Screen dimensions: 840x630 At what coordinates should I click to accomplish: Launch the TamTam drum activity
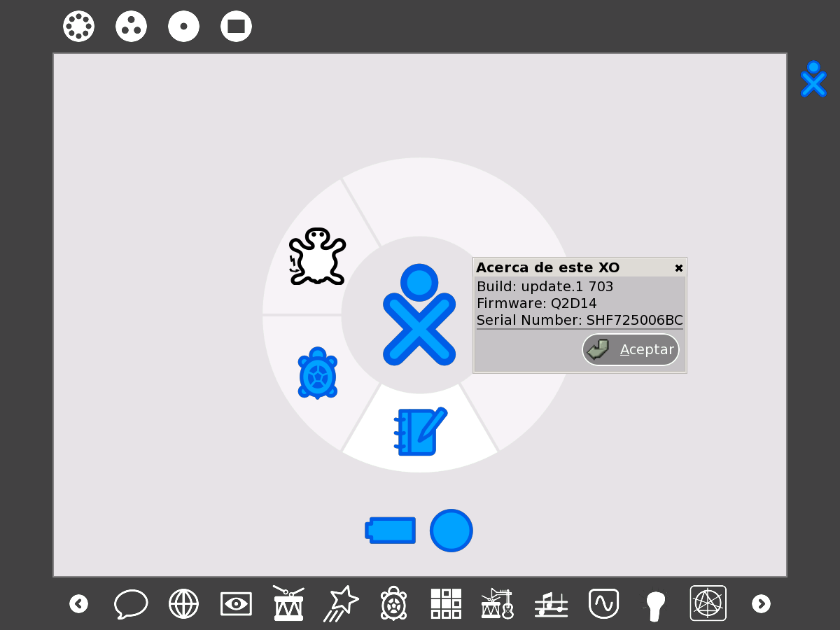[288, 603]
